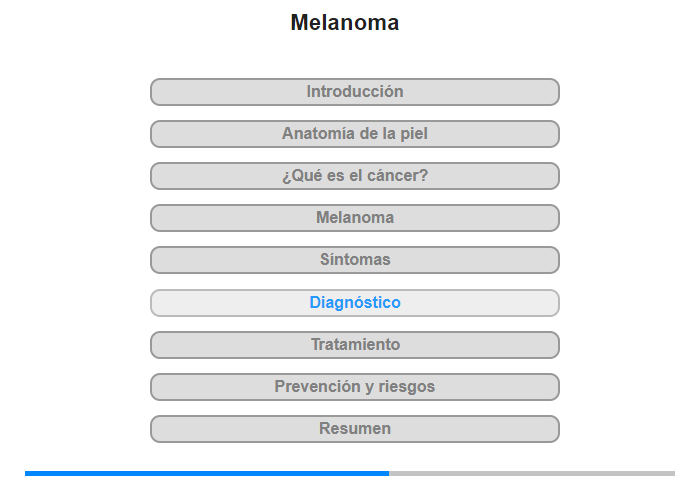
Task: Open the ¿Qué es el cáncer? section
Action: pos(355,176)
